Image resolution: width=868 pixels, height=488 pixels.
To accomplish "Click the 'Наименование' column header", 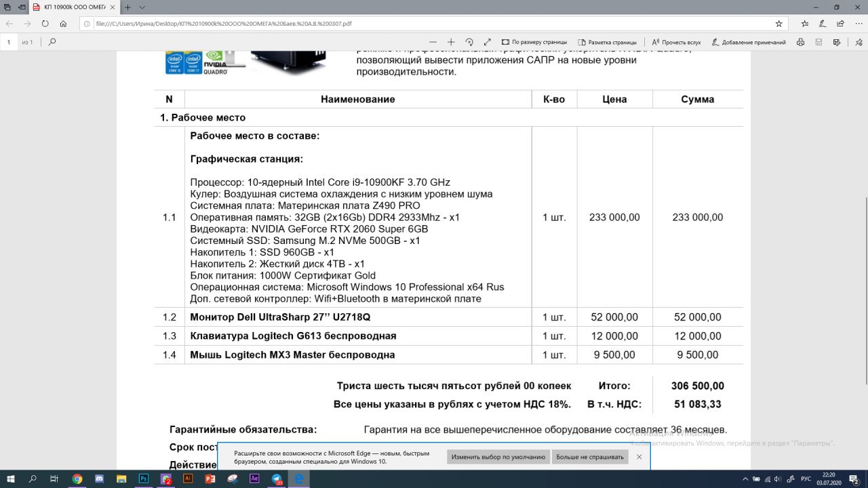I will pos(357,99).
